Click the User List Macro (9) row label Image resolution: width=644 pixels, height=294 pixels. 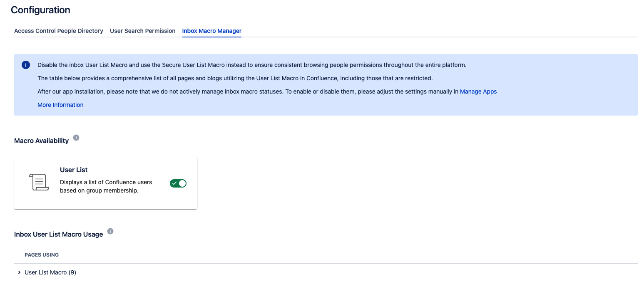tap(50, 272)
